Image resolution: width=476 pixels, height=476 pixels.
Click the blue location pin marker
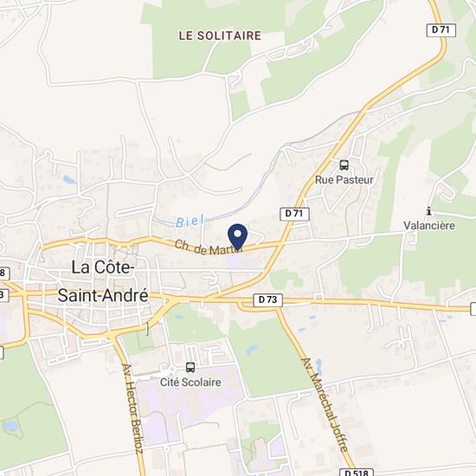[238, 237]
